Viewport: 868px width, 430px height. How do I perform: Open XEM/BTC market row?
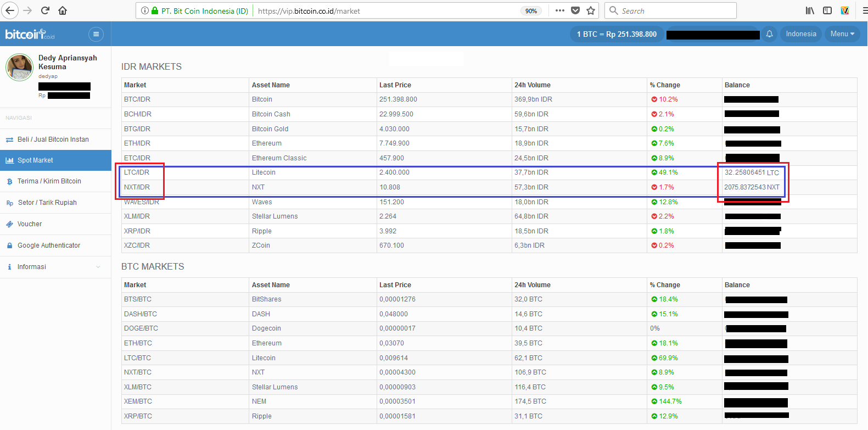point(489,401)
